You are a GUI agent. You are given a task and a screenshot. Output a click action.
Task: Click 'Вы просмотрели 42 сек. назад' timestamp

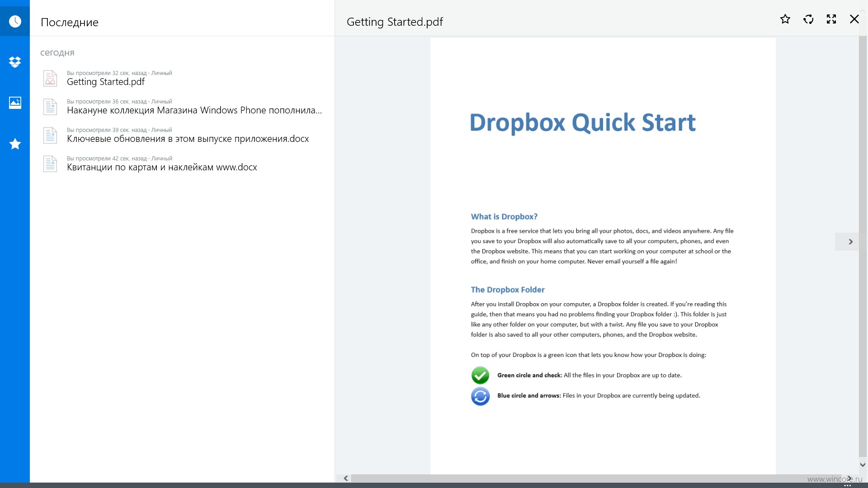tap(107, 158)
